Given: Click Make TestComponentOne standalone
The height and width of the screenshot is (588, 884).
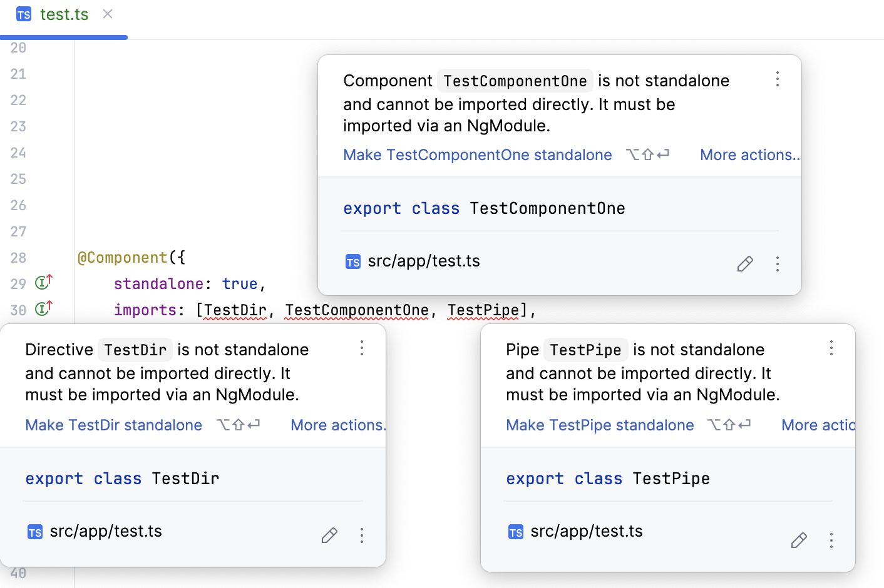Looking at the screenshot, I should pyautogui.click(x=477, y=155).
